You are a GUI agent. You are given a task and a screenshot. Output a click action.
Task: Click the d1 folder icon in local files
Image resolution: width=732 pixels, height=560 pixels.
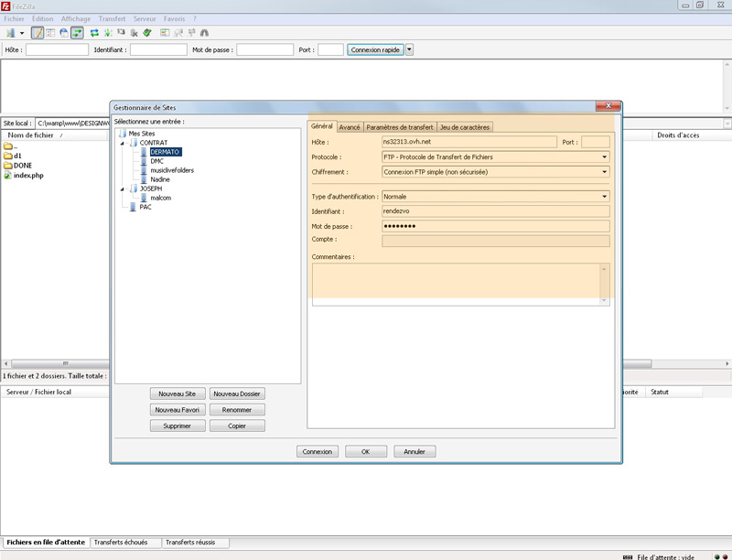[x=8, y=156]
